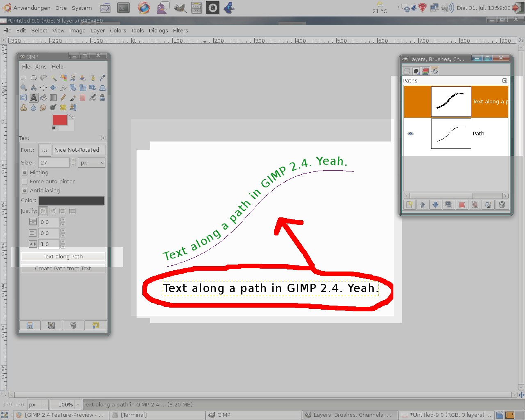This screenshot has width=525, height=420.
Task: Set text justification to left
Action: pyautogui.click(x=43, y=211)
